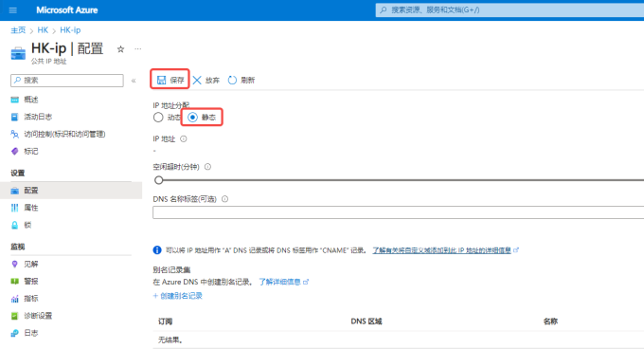The width and height of the screenshot is (644, 349).
Task: Open 标记 in the sidebar
Action: (x=31, y=152)
